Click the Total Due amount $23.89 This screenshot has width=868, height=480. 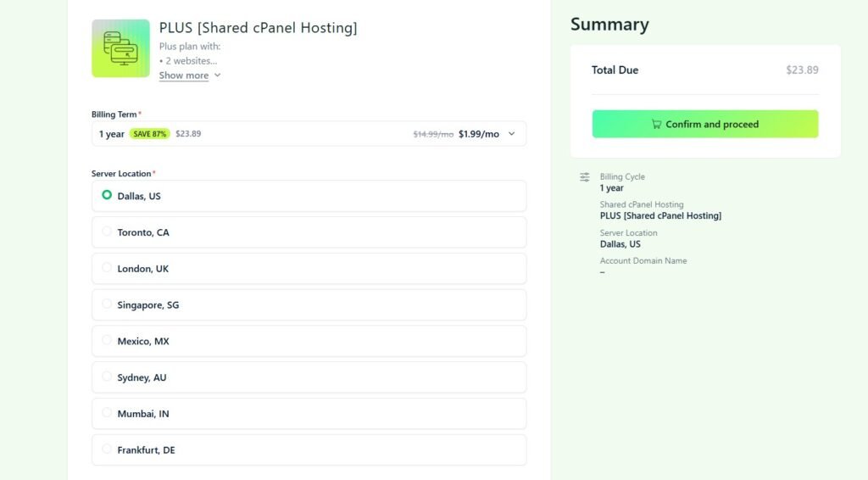(802, 70)
